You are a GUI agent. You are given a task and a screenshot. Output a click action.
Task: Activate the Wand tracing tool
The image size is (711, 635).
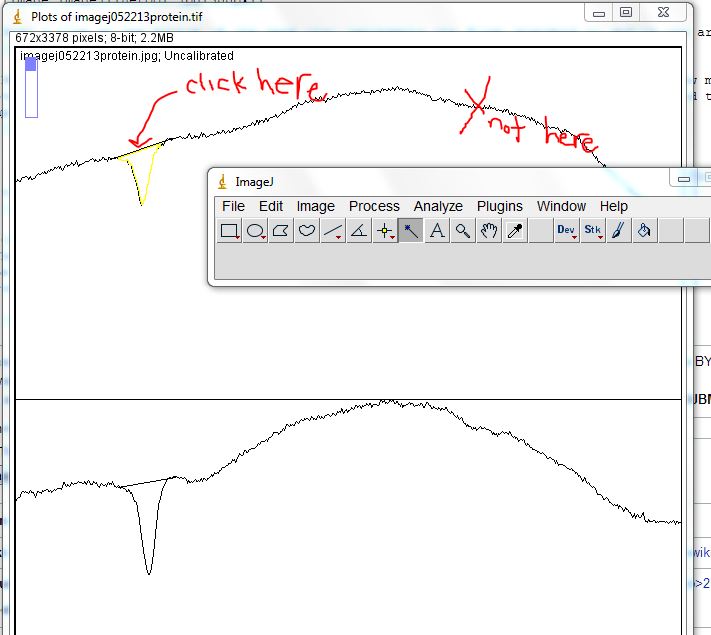411,231
